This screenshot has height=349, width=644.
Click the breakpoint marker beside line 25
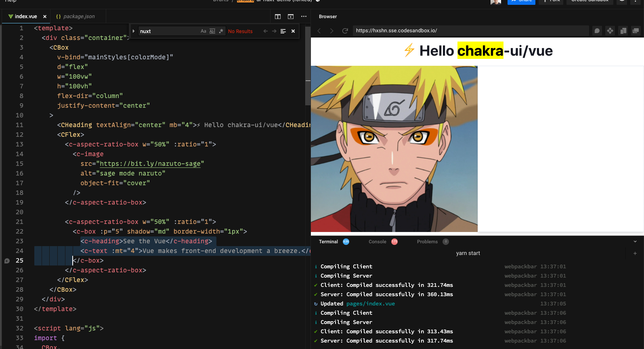click(7, 261)
